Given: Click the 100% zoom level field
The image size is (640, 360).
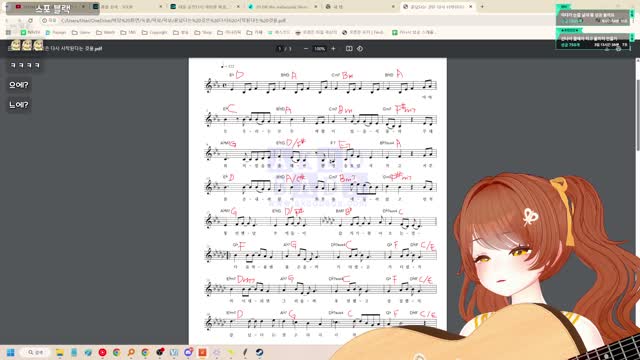Looking at the screenshot, I should pyautogui.click(x=319, y=49).
